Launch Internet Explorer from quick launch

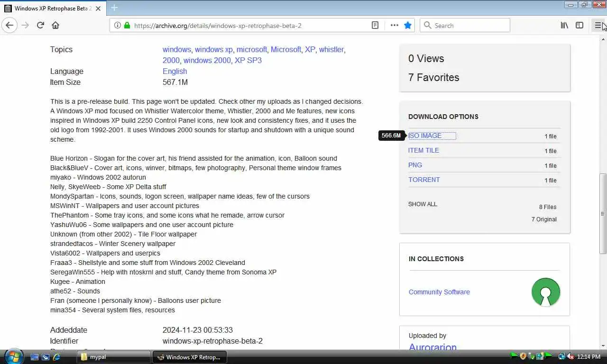pyautogui.click(x=56, y=357)
